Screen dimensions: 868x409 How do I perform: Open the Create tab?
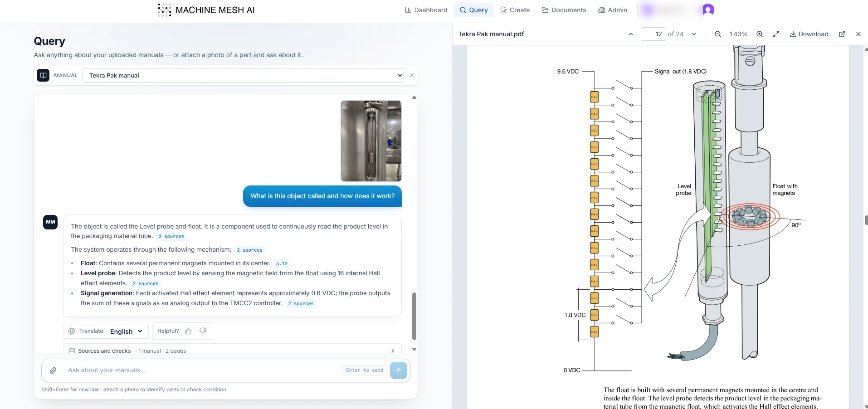click(515, 10)
